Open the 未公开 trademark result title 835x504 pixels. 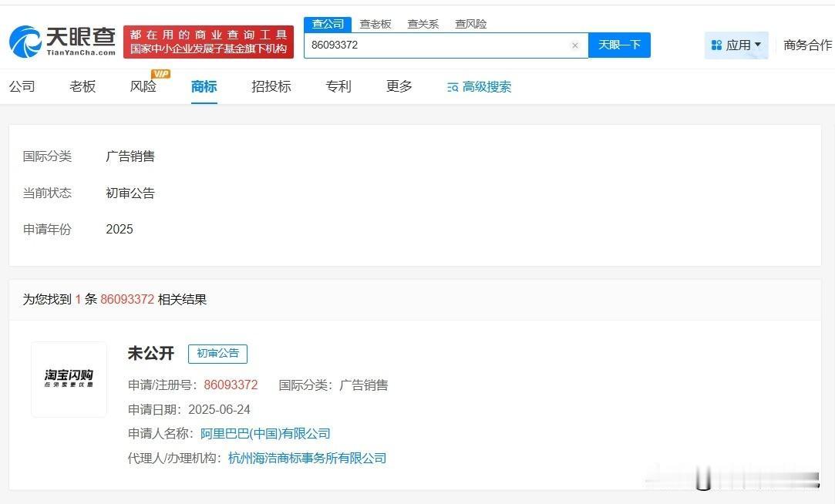coord(150,353)
